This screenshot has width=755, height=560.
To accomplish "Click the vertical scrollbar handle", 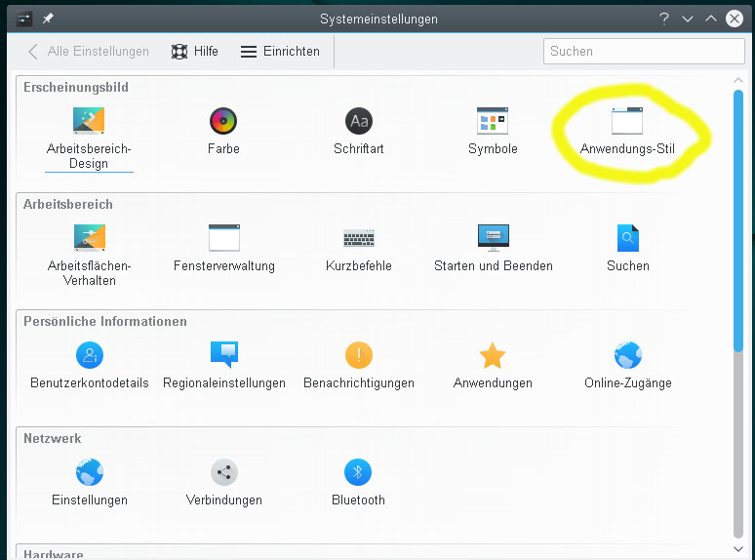I will click(x=738, y=220).
